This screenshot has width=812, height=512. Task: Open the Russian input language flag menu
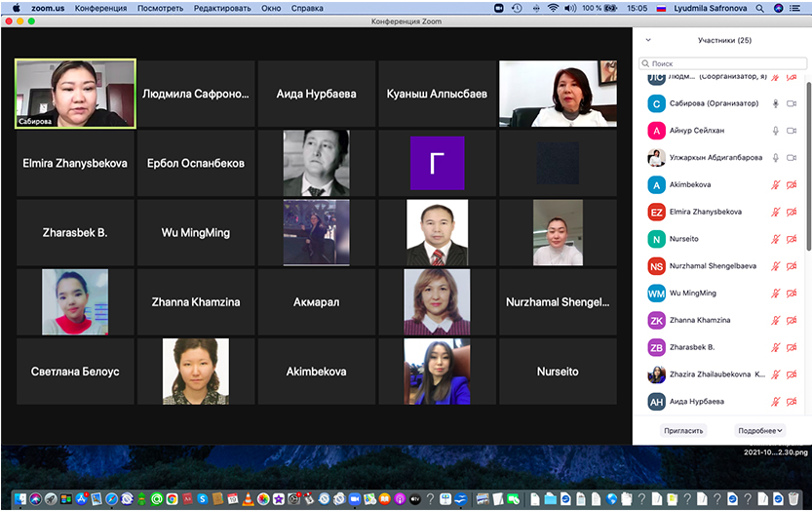pyautogui.click(x=662, y=8)
